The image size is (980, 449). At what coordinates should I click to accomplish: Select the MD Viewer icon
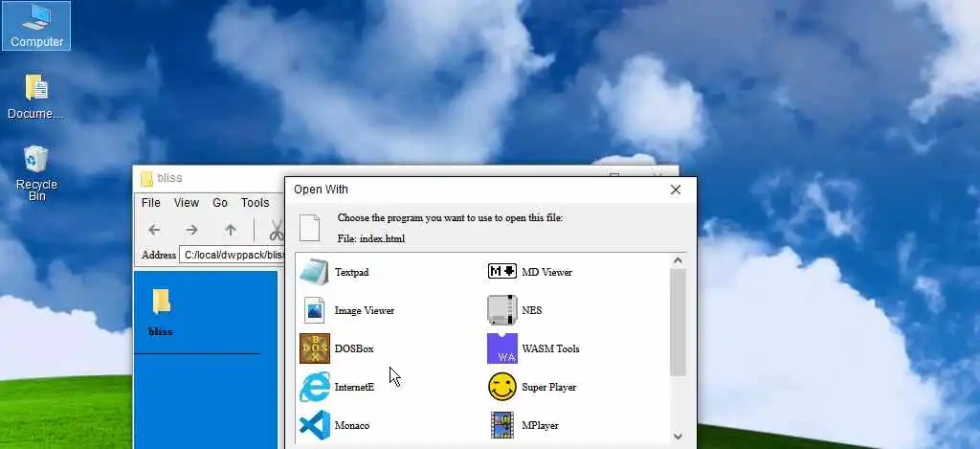tap(501, 271)
